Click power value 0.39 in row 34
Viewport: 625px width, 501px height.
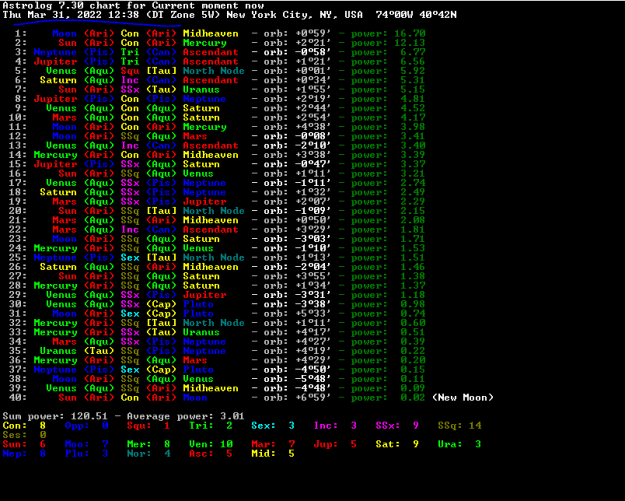coord(413,342)
